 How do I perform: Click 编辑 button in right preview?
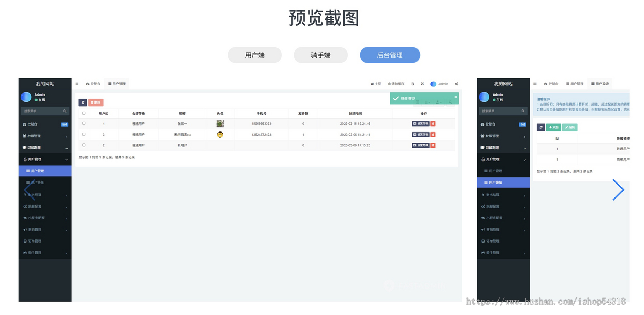click(x=570, y=127)
